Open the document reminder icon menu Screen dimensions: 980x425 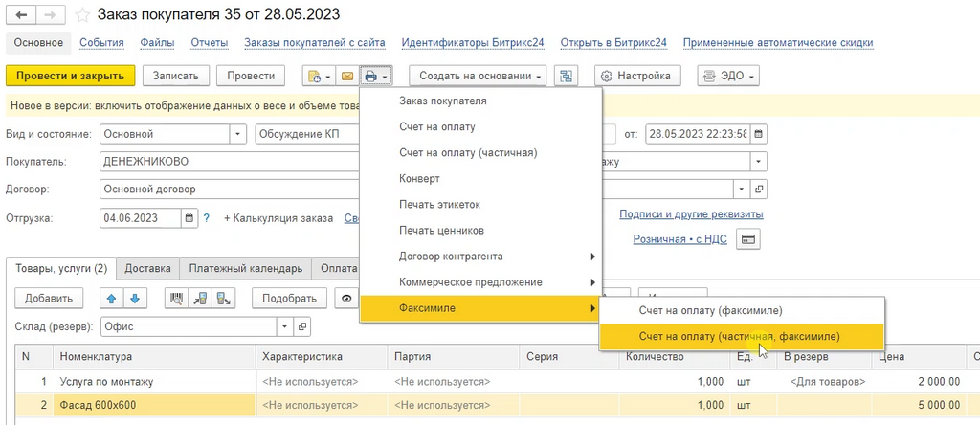(x=319, y=77)
